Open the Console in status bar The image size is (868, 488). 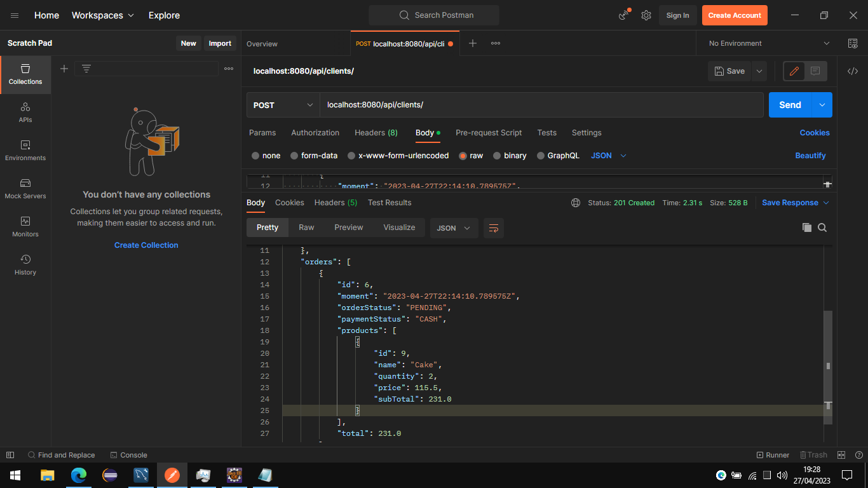point(128,455)
